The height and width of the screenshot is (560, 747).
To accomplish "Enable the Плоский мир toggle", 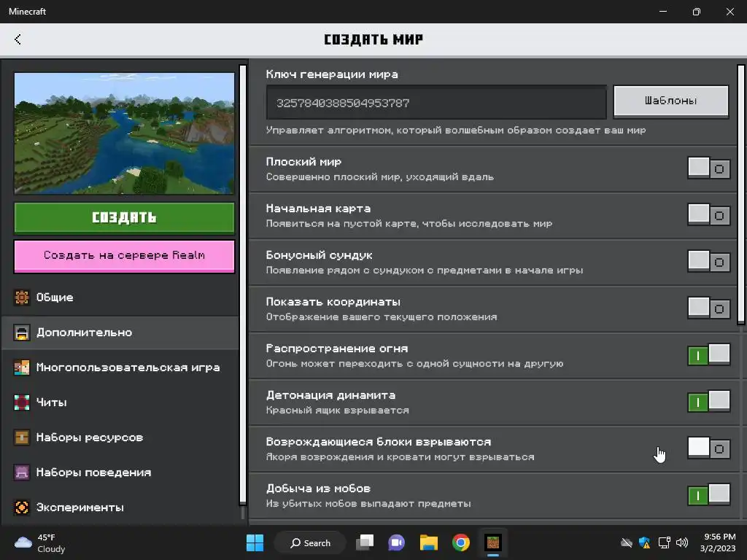I will point(709,168).
